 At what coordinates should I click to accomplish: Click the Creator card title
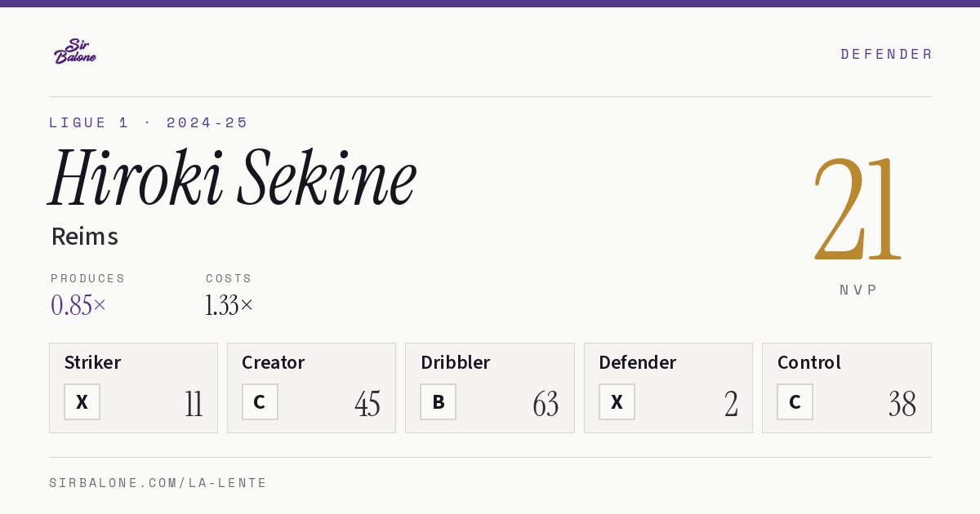tap(273, 362)
